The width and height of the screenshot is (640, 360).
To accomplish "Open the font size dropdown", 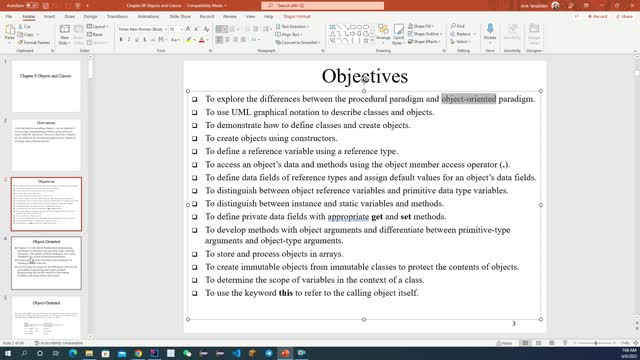I will tap(176, 29).
